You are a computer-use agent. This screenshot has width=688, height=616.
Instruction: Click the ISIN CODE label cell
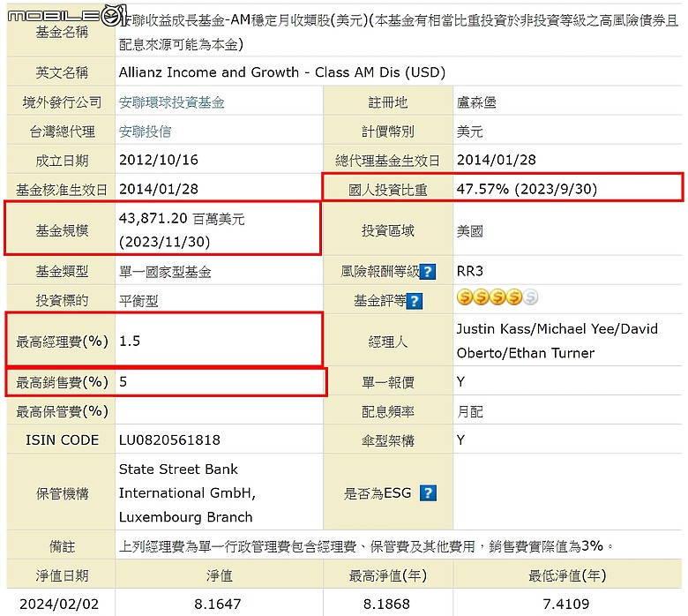[61, 440]
